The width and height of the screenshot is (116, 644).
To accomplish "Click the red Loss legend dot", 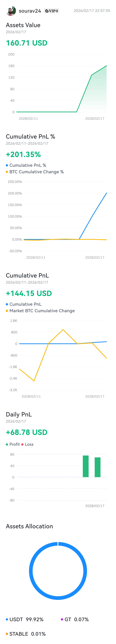I will tap(23, 444).
